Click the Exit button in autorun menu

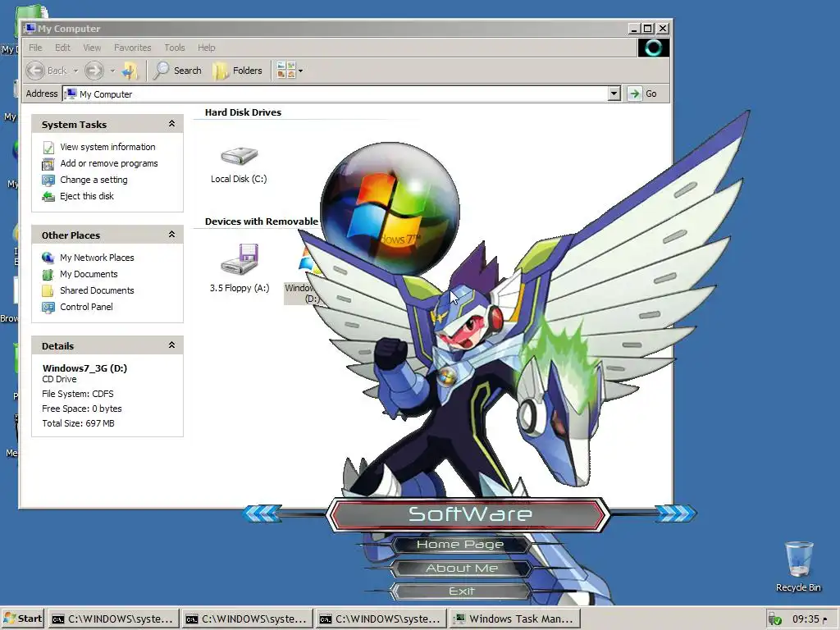tap(462, 591)
